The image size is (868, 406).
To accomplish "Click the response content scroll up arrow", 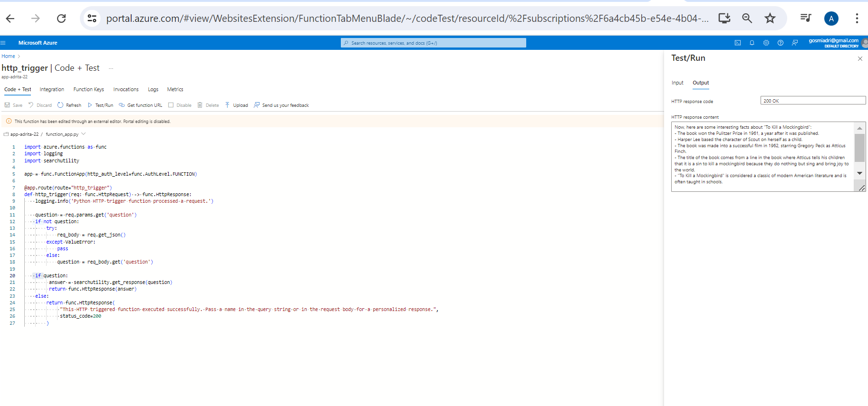I will [859, 128].
